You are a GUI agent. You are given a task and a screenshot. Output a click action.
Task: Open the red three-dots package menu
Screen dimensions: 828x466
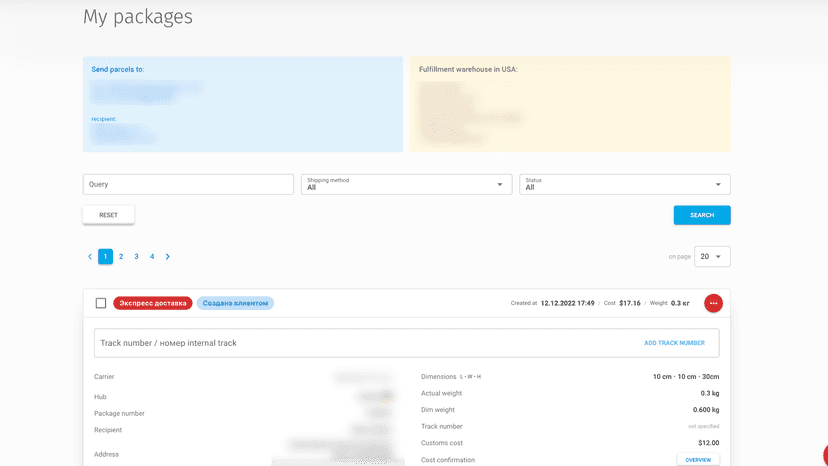713,303
